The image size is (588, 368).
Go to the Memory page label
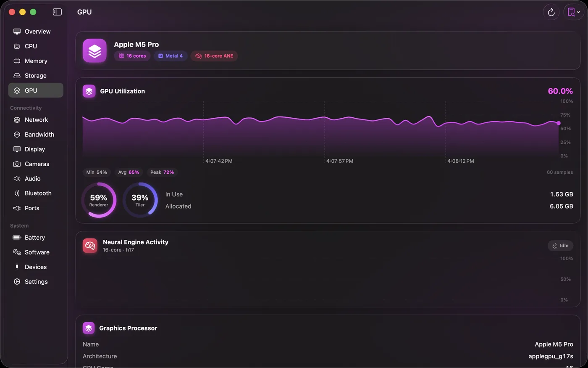tap(36, 61)
